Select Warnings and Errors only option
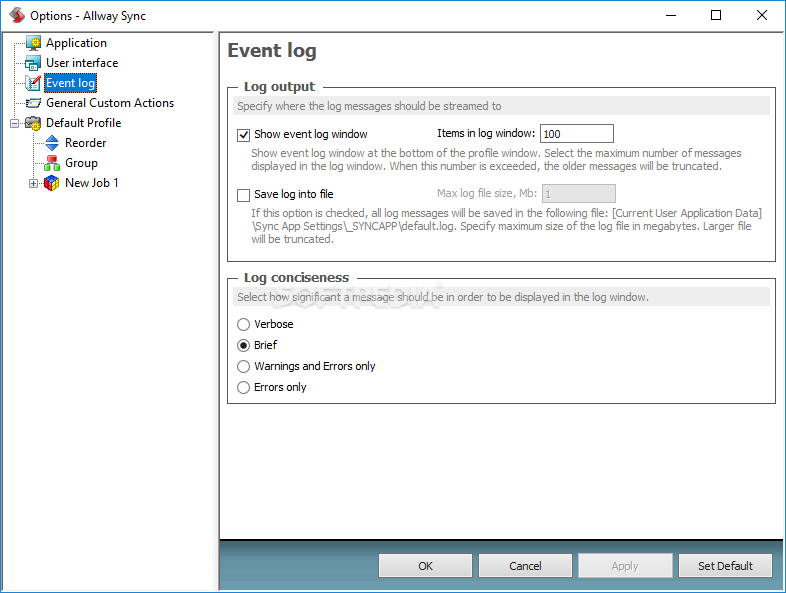The height and width of the screenshot is (593, 786). point(244,367)
